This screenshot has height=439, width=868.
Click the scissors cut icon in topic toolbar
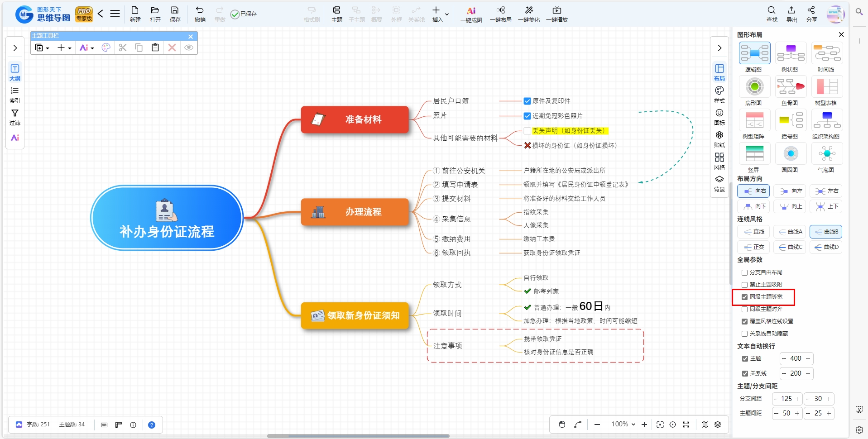click(x=123, y=48)
